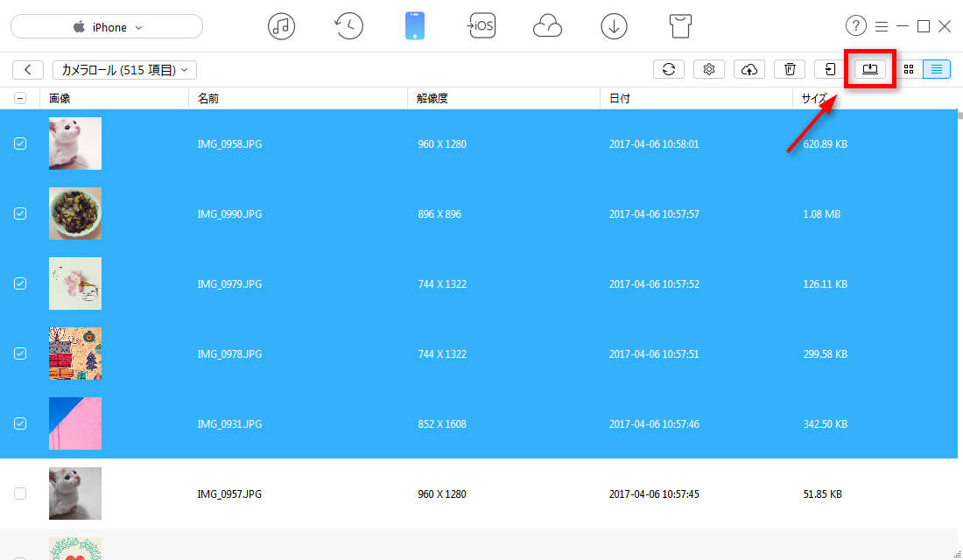
Task: Open the music library icon
Action: coord(281,26)
